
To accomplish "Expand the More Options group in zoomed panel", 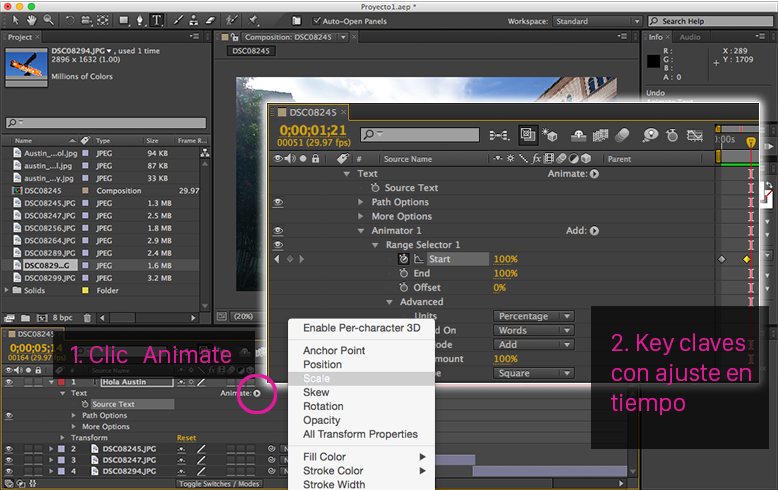I will pyautogui.click(x=361, y=216).
